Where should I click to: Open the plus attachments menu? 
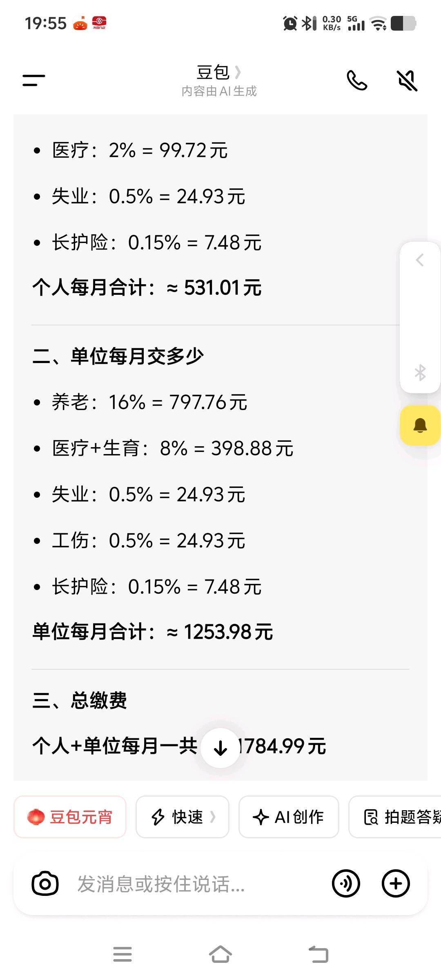395,884
